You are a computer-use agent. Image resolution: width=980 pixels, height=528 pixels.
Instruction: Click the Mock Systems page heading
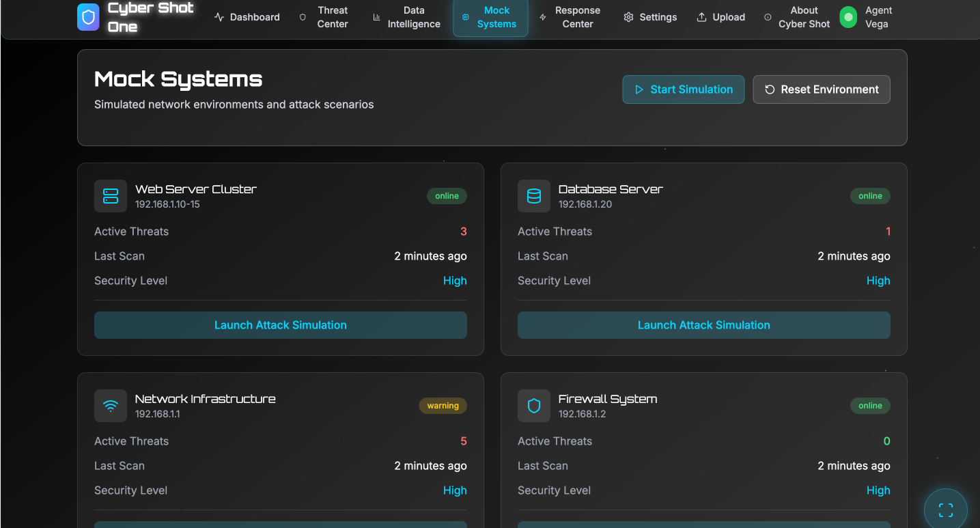coord(178,79)
